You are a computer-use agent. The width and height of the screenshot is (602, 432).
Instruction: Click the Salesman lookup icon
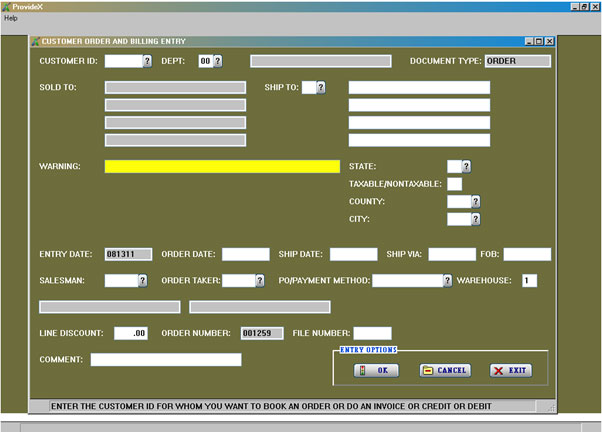pyautogui.click(x=142, y=281)
